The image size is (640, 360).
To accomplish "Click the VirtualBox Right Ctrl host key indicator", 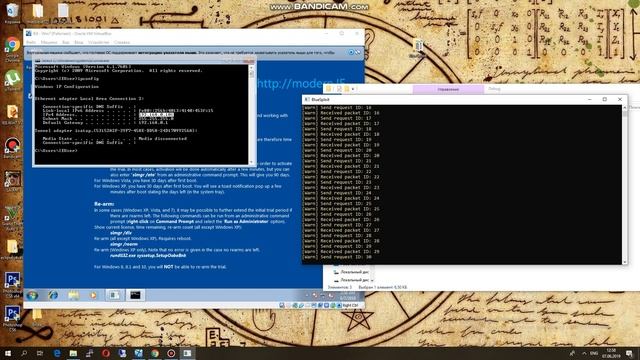I will click(350, 305).
